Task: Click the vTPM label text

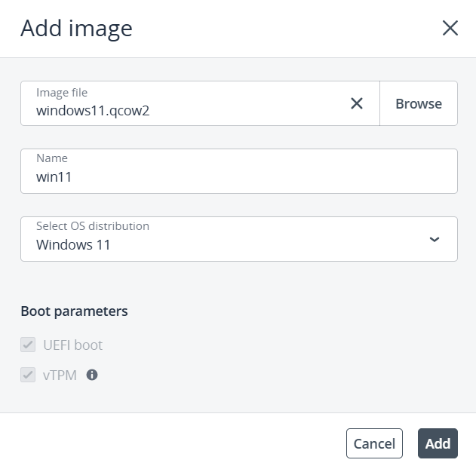Action: (x=60, y=376)
